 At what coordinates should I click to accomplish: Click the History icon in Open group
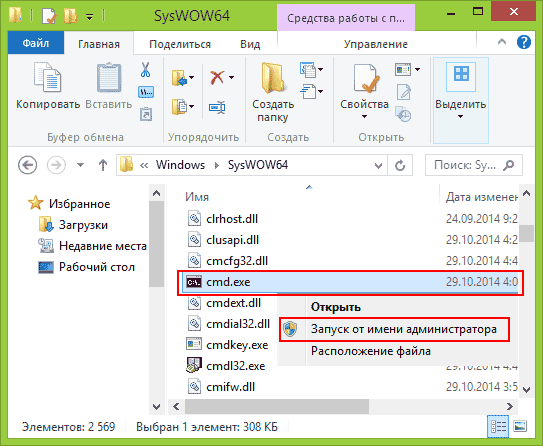click(x=403, y=114)
